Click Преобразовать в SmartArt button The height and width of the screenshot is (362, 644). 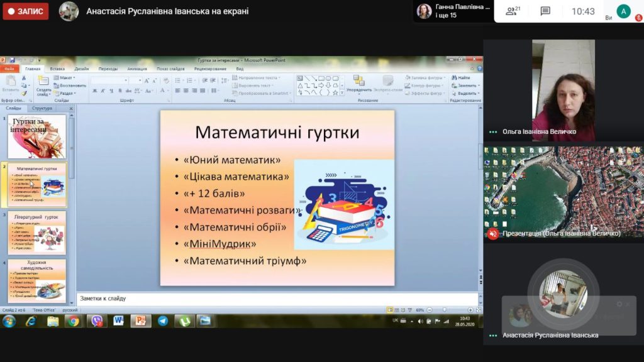coord(262,93)
